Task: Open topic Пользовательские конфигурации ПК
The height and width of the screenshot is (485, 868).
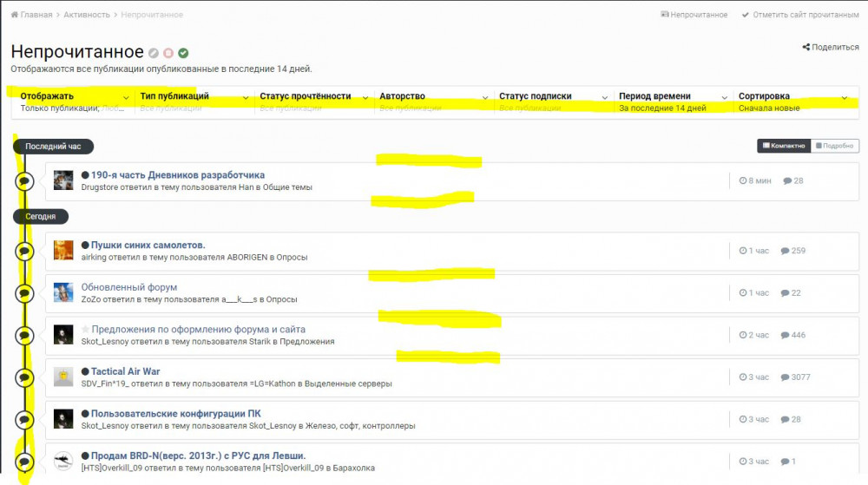Action: click(175, 413)
